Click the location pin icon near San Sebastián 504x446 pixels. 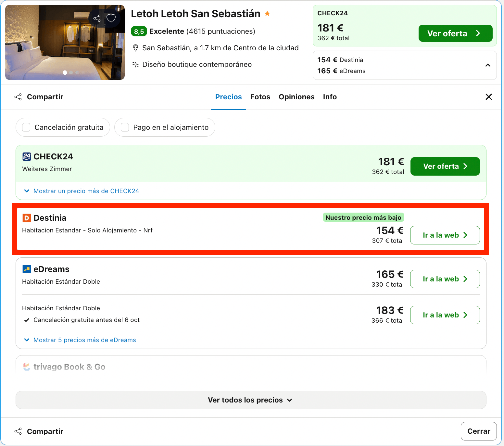click(x=136, y=48)
